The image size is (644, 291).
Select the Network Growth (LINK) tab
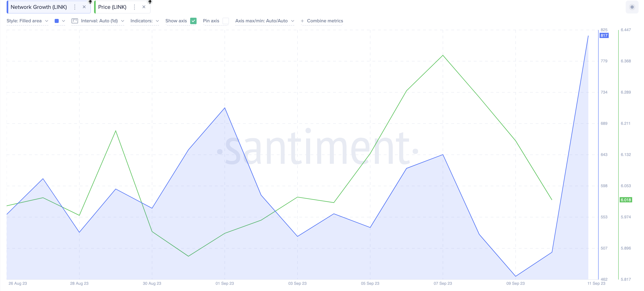point(39,7)
